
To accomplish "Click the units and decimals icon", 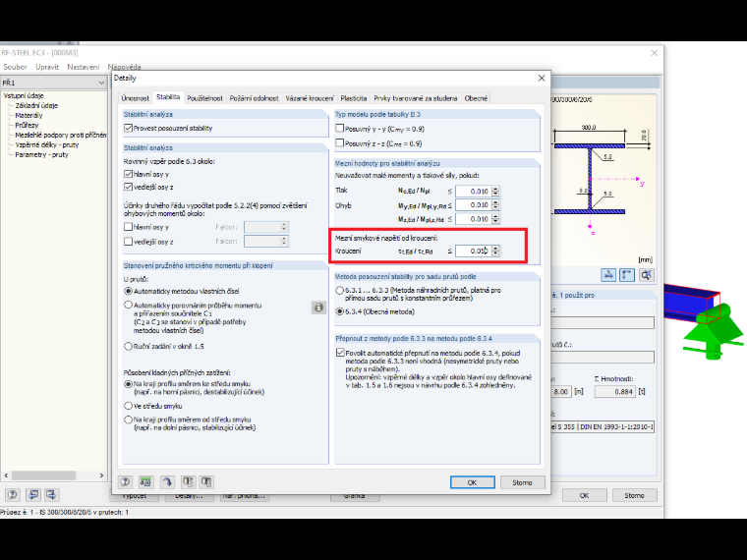I will (x=145, y=482).
